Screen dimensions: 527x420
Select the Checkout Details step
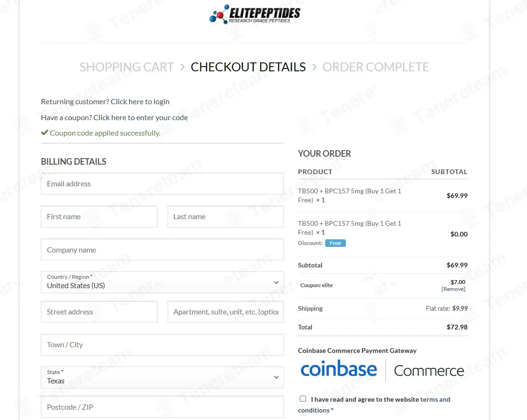point(248,67)
